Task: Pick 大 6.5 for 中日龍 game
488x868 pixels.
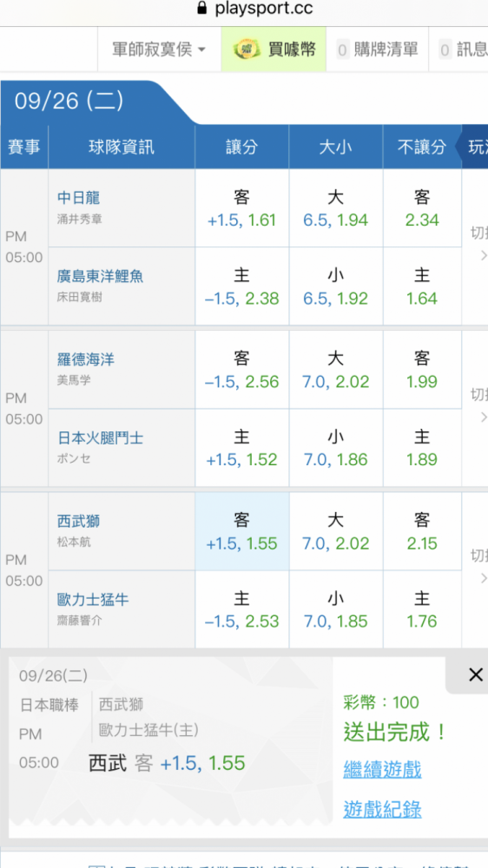Action: pos(336,208)
